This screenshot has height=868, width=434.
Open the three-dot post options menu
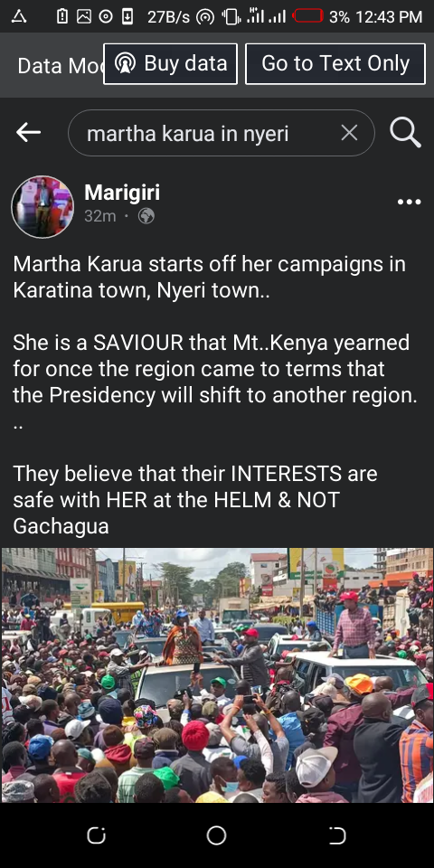tap(409, 202)
